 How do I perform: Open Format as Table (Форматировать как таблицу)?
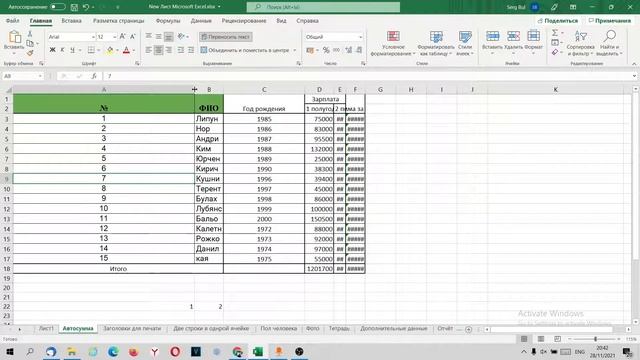436,43
